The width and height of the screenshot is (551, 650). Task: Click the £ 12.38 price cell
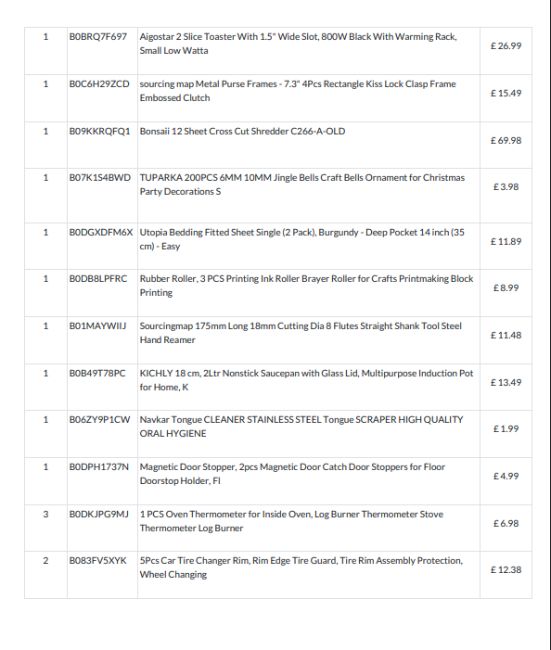point(506,570)
